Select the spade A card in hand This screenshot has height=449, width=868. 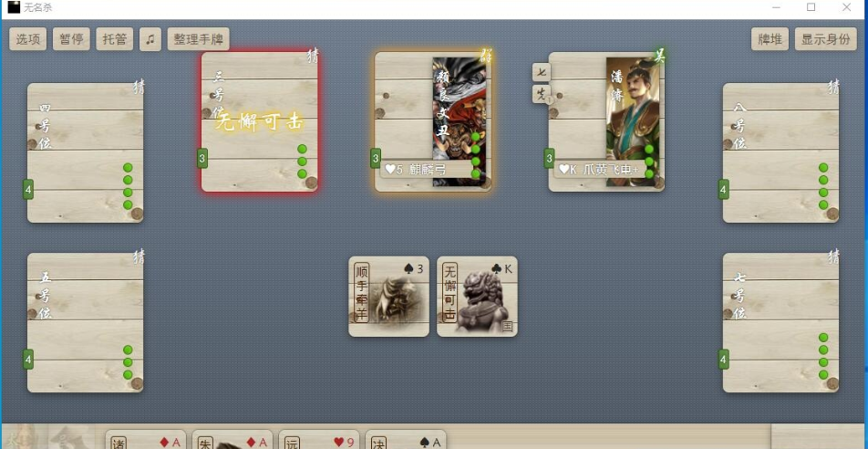[x=406, y=440]
